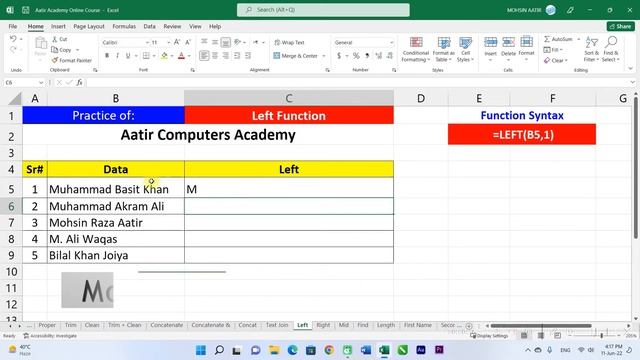
Task: Apply the red font color
Action: pos(182,56)
